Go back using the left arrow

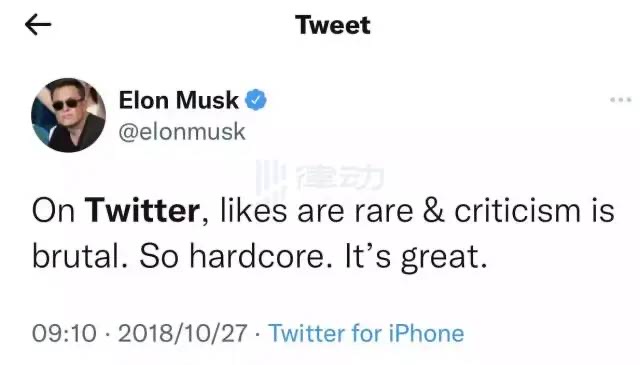(38, 24)
